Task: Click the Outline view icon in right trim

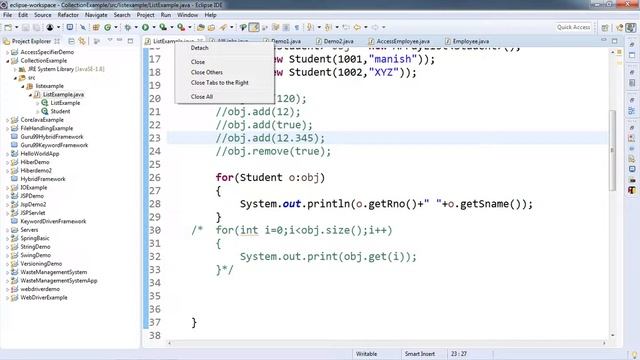Action: (631, 111)
